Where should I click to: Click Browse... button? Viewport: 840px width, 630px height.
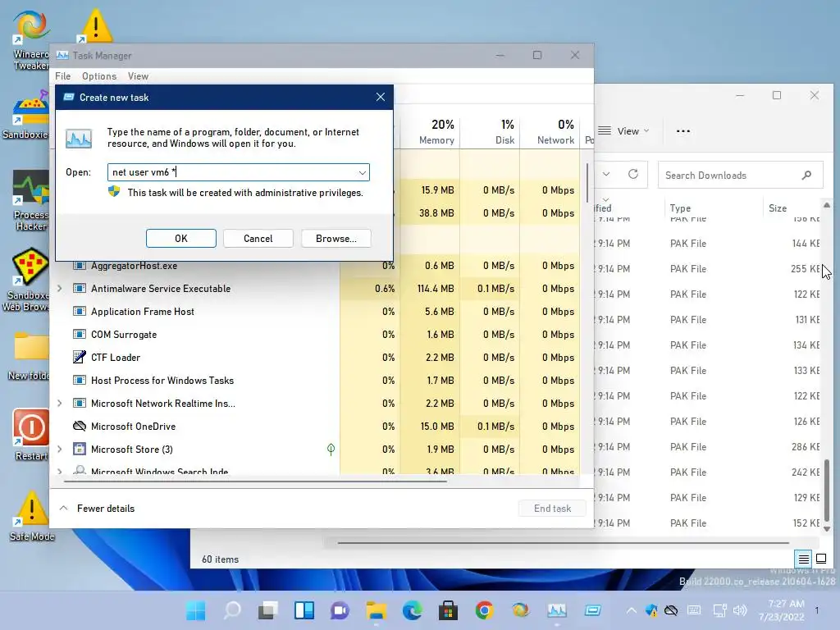coord(336,239)
